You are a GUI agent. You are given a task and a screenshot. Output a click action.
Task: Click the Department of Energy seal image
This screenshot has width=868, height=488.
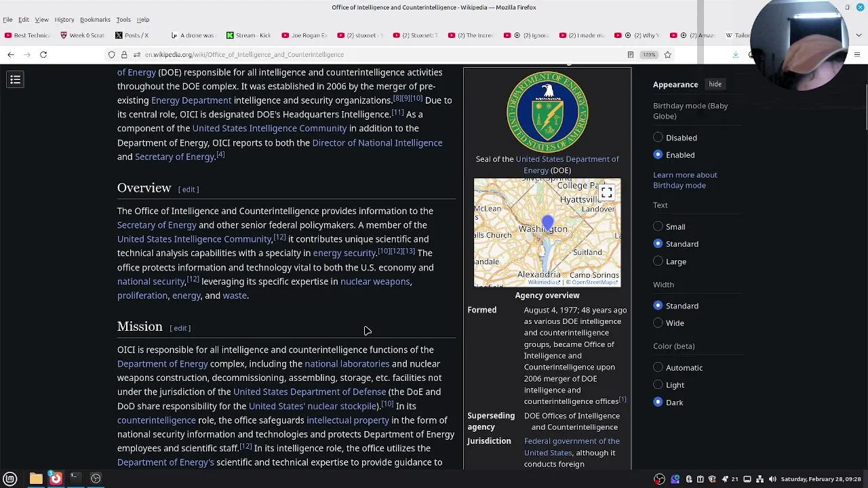547,111
